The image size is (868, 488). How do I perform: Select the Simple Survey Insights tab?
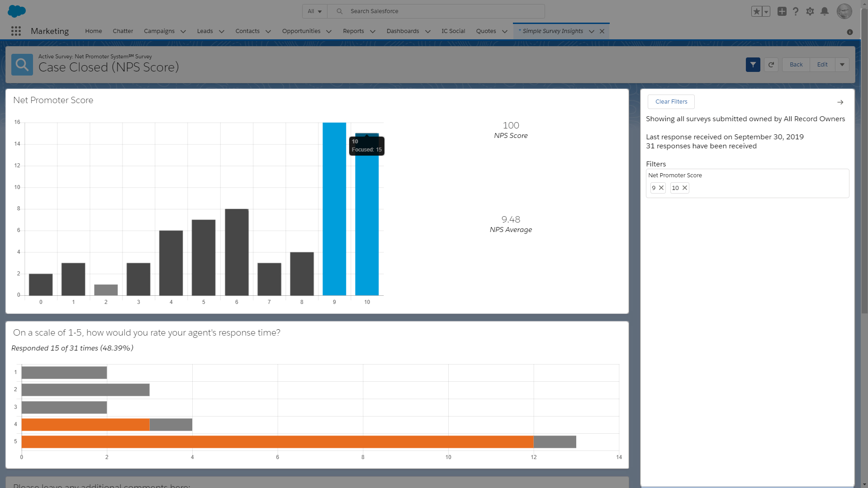click(553, 31)
